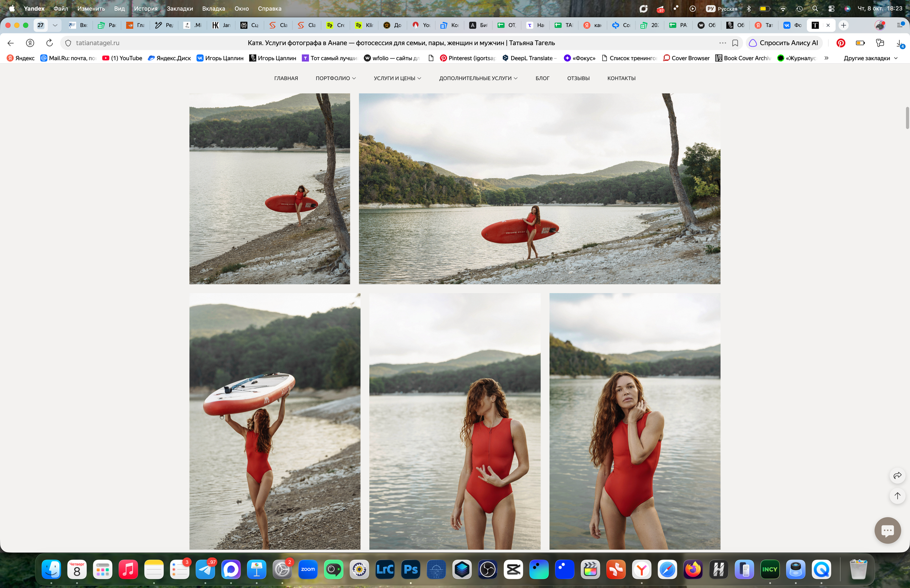This screenshot has height=588, width=910.
Task: Open the Вкладка menu
Action: coord(214,9)
